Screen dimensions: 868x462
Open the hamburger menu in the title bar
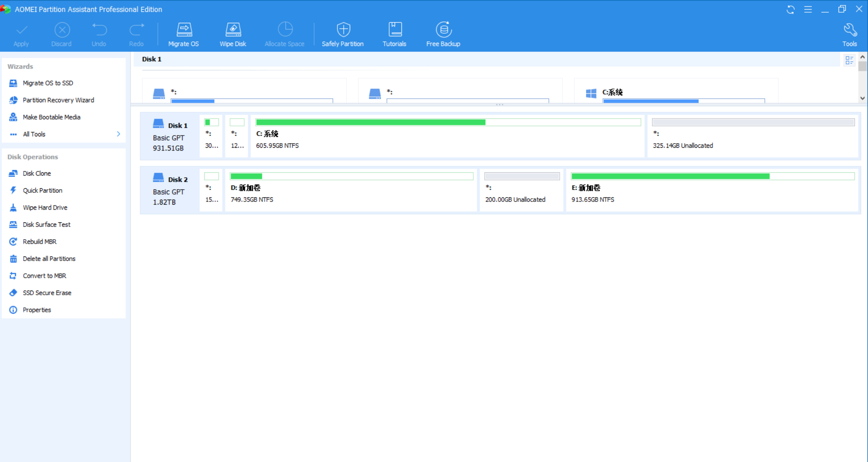pyautogui.click(x=808, y=10)
